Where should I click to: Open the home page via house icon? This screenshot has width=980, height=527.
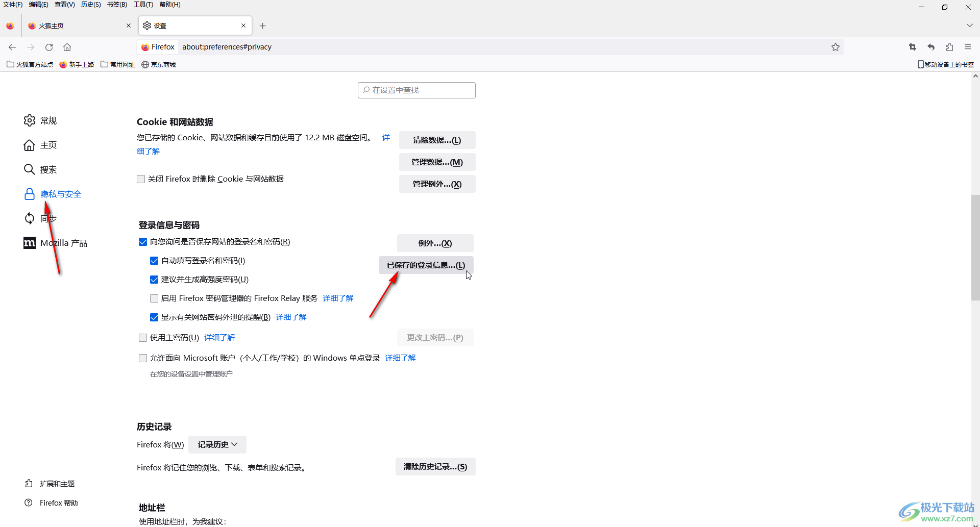(67, 47)
